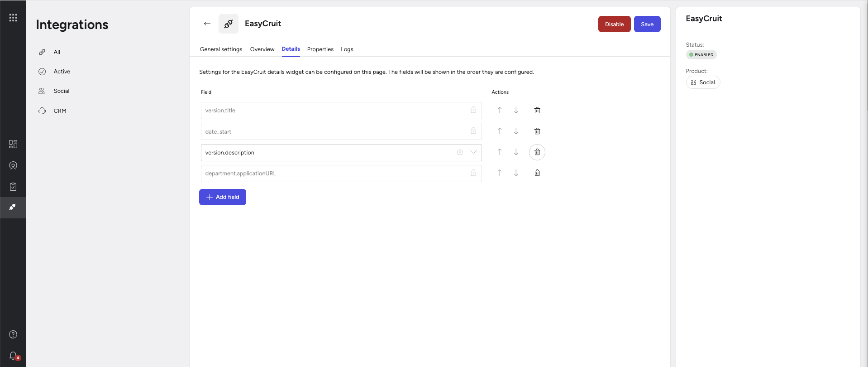The height and width of the screenshot is (367, 868).
Task: Save the EasyCruit settings
Action: coord(647,24)
